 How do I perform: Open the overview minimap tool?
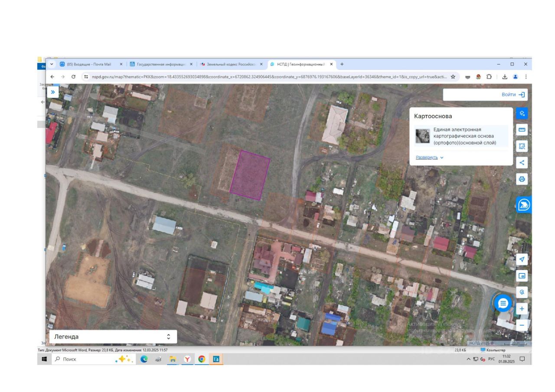tap(522, 276)
